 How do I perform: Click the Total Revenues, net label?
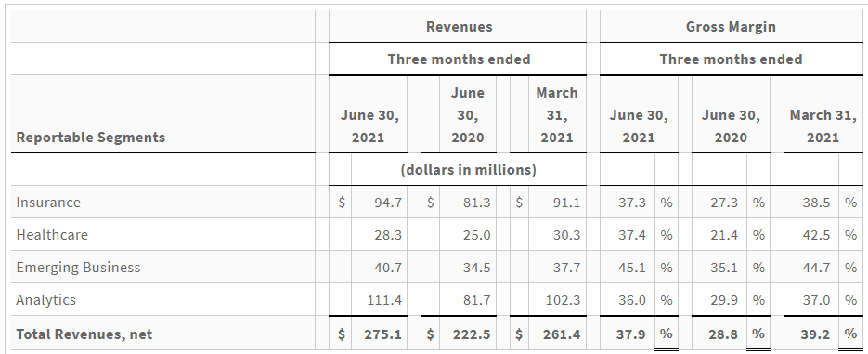tap(84, 334)
